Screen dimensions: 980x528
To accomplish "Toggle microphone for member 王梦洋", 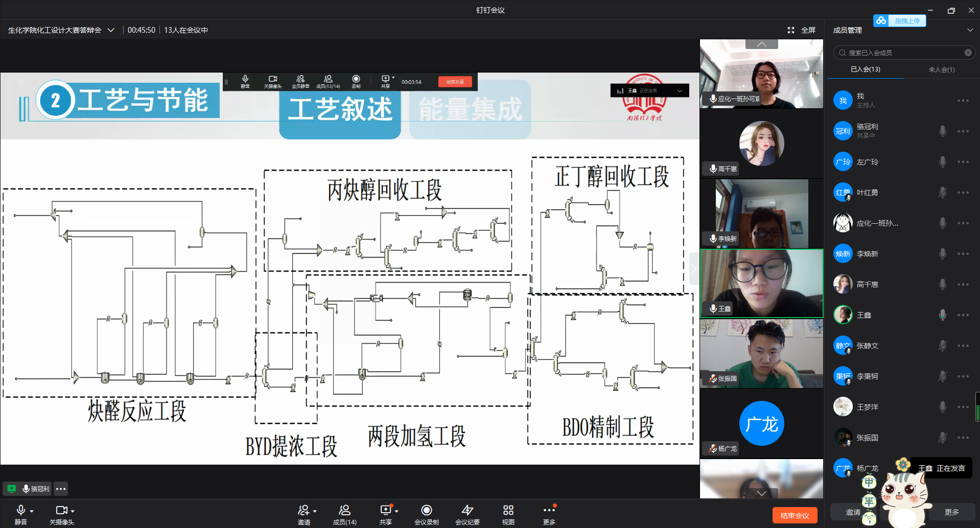I will pos(943,407).
